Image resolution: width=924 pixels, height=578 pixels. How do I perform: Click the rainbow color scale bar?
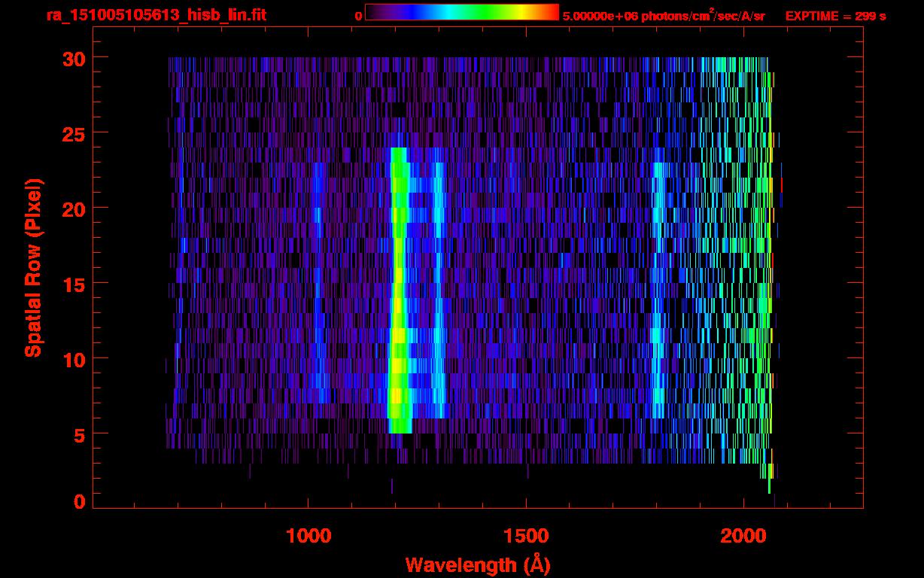[462, 12]
